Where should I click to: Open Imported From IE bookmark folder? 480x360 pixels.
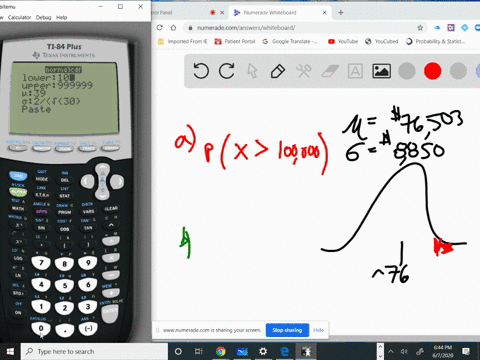tap(182, 41)
